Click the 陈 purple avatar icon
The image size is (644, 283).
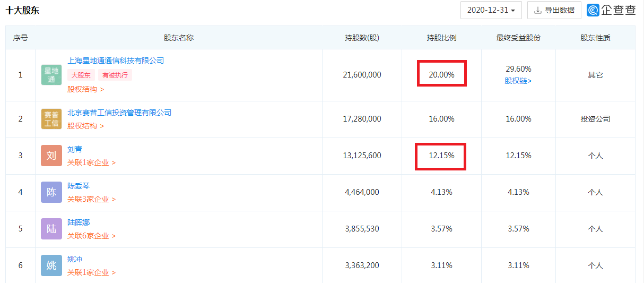click(x=51, y=192)
